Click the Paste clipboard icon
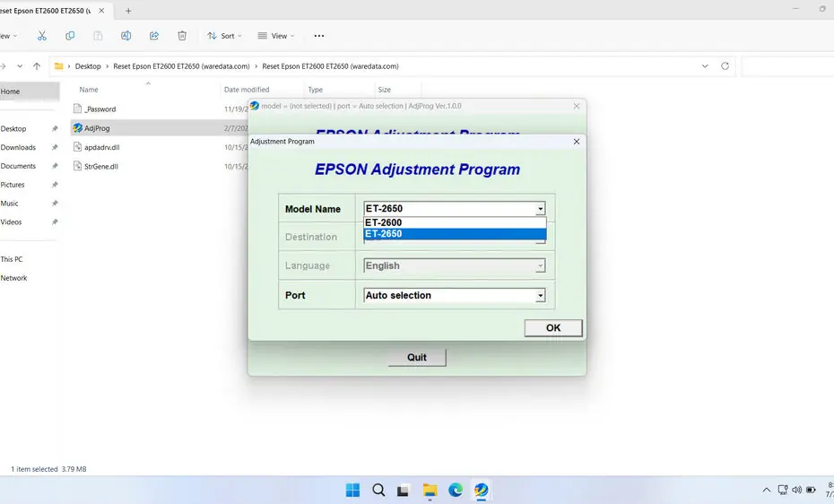Viewport: 834px width, 504px height. pyautogui.click(x=98, y=36)
